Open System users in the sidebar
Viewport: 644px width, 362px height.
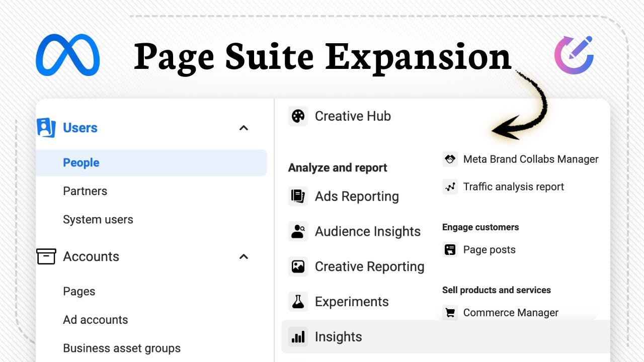98,220
